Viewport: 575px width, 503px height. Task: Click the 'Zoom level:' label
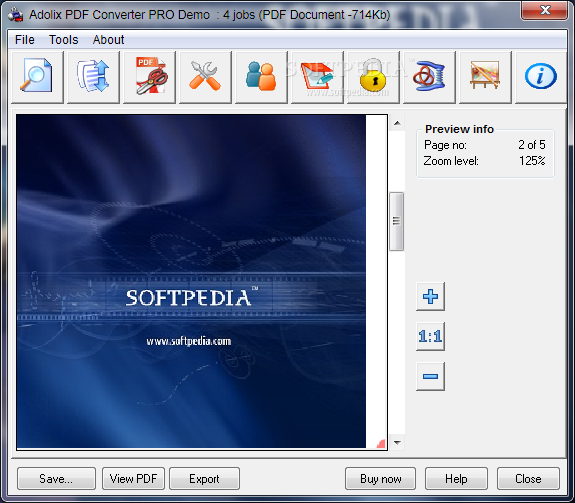[x=451, y=161]
